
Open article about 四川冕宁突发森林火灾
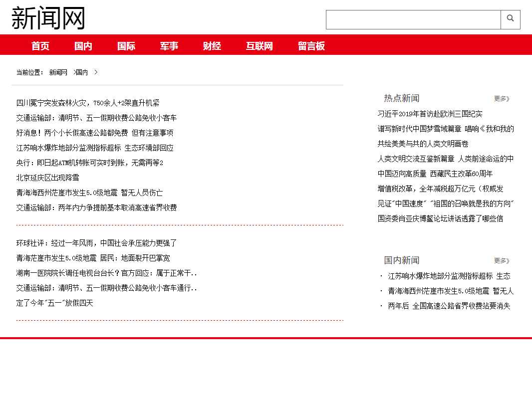click(88, 103)
